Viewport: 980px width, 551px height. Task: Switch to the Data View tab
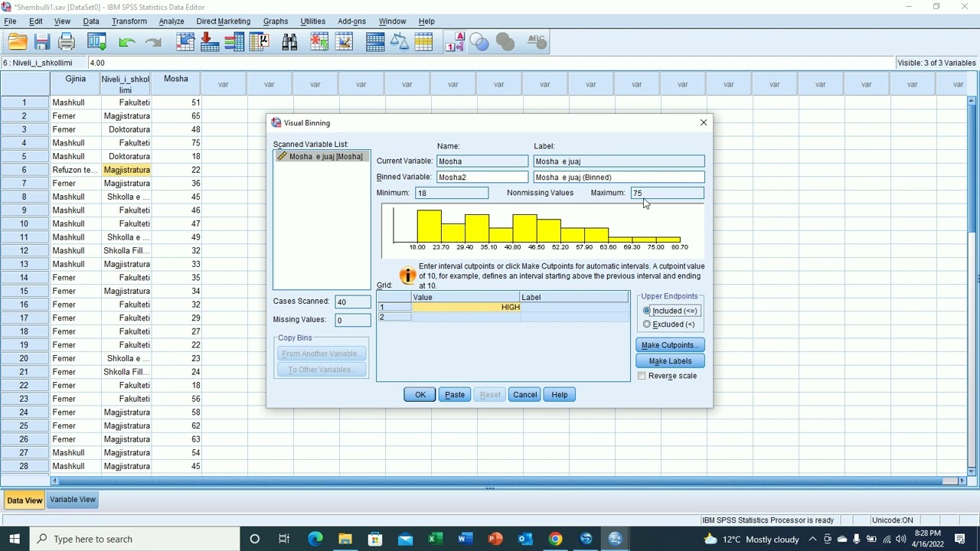[x=24, y=500]
